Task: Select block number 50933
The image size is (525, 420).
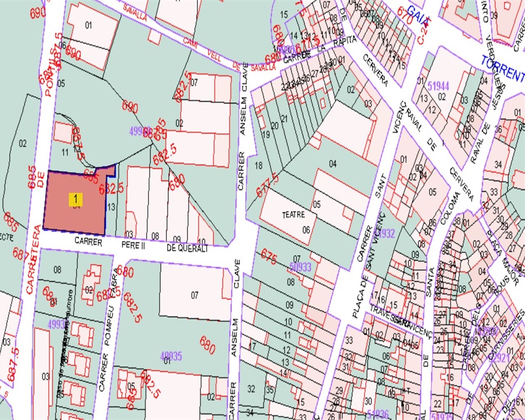Action: click(300, 267)
